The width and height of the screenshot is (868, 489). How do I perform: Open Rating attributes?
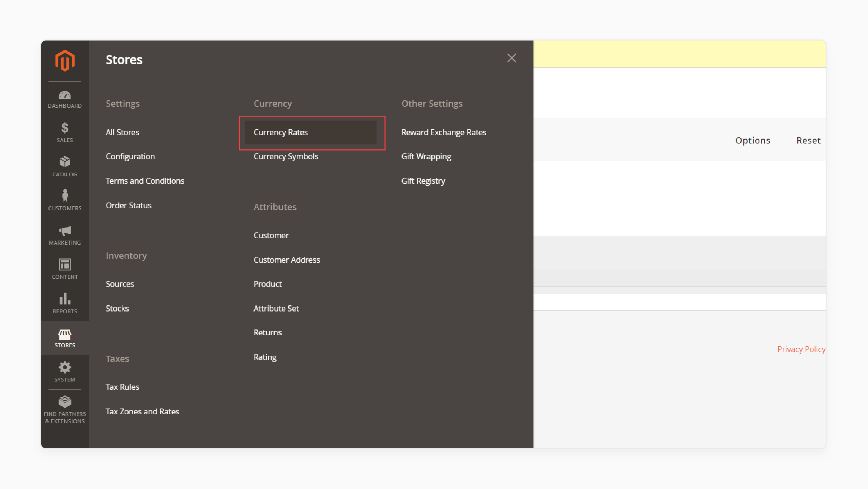coord(265,357)
